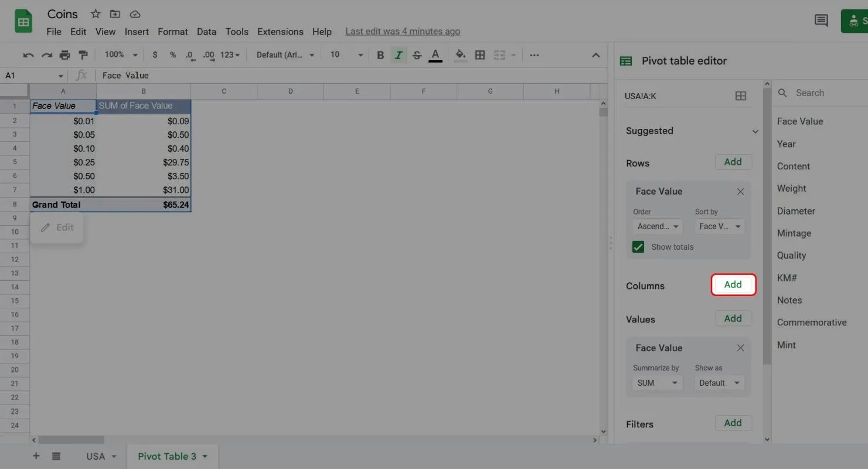
Task: Click the Last edit was 4 minutes ago link
Action: pyautogui.click(x=402, y=31)
